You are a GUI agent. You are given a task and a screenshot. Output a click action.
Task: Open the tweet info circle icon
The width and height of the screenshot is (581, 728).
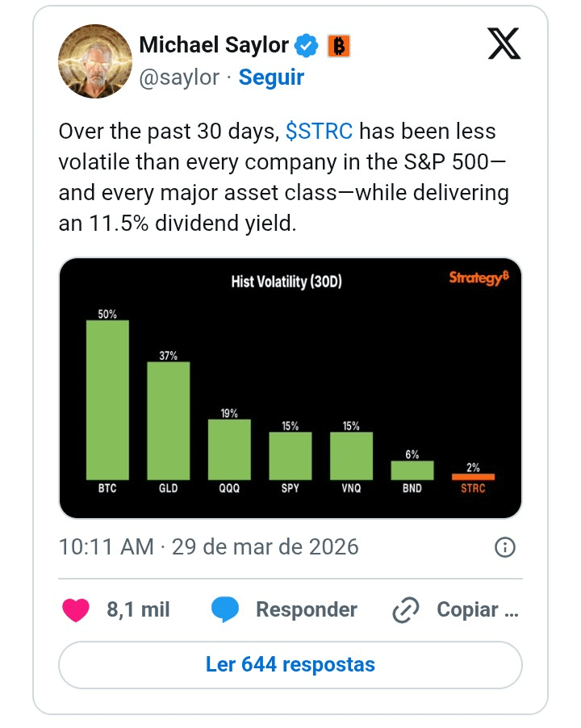[x=505, y=547]
